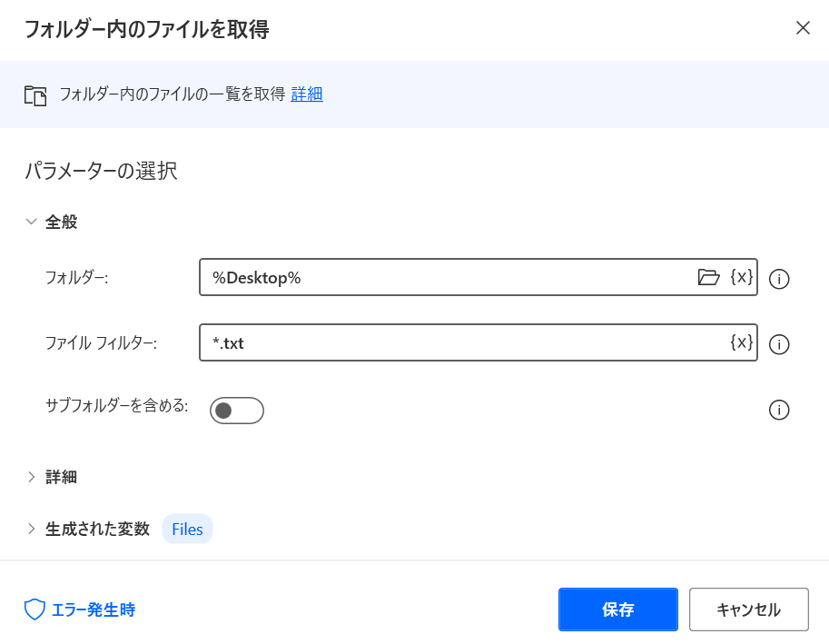The width and height of the screenshot is (829, 644).
Task: Show info tooltip for the フォルダー field
Action: [779, 279]
